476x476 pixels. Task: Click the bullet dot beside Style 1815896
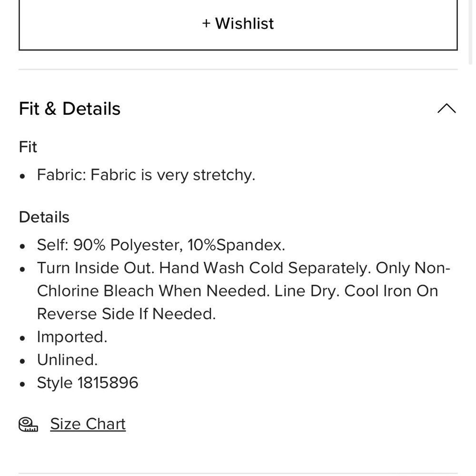click(x=22, y=384)
